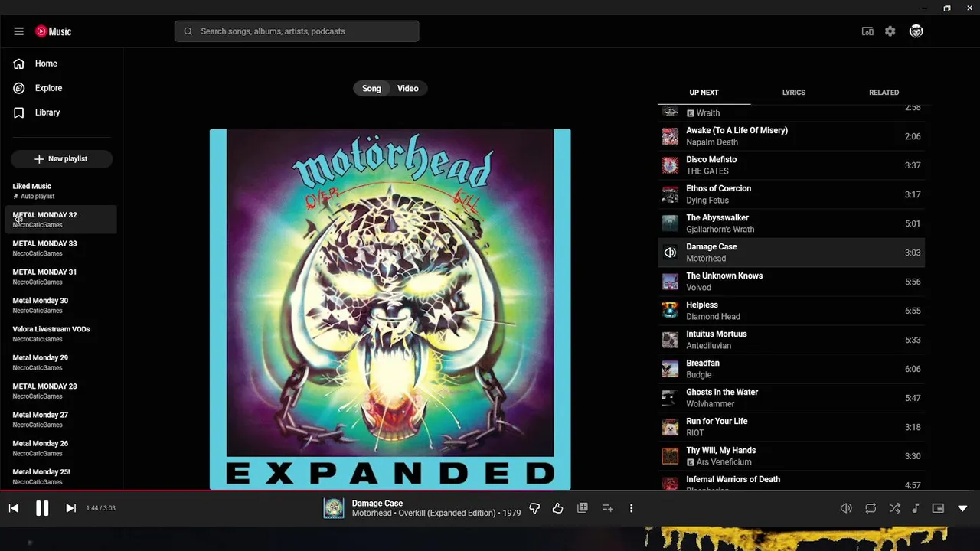Play Intuitus Mortuus from queue
Image resolution: width=980 pixels, height=551 pixels.
[792, 340]
